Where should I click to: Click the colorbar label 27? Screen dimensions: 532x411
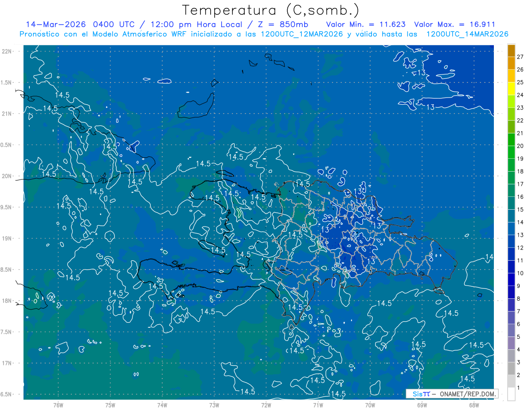[x=520, y=57]
